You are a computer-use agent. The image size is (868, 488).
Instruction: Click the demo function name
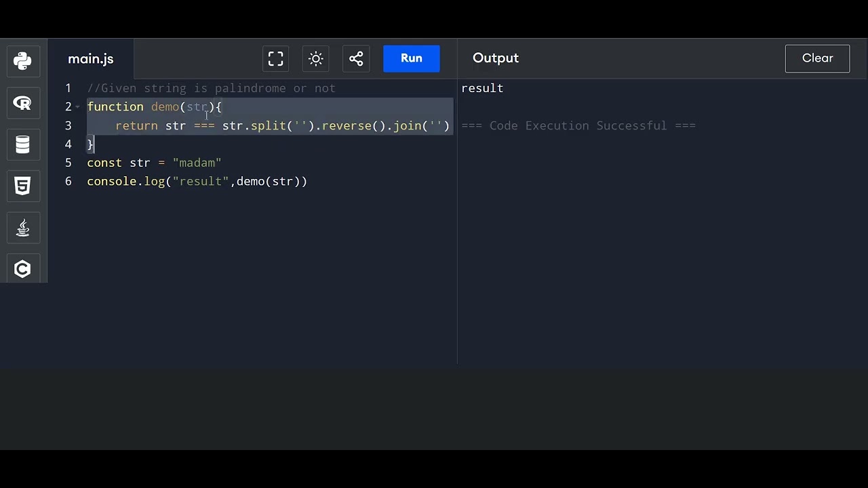pos(165,107)
